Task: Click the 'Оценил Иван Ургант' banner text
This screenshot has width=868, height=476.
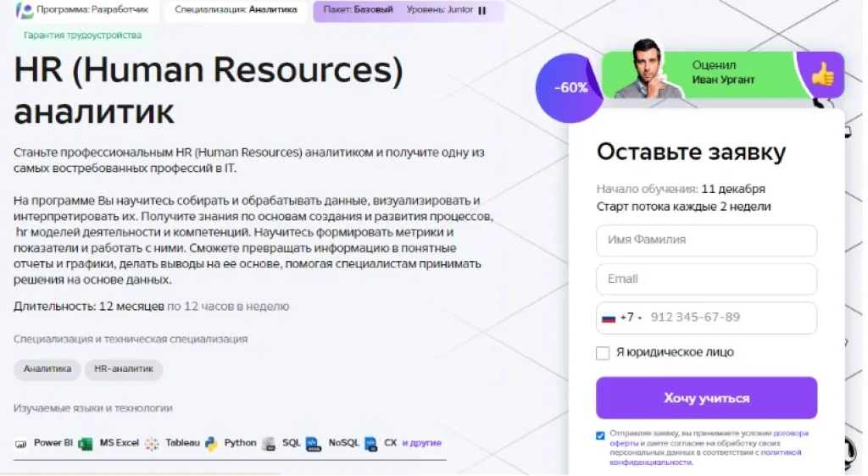Action: tap(723, 73)
